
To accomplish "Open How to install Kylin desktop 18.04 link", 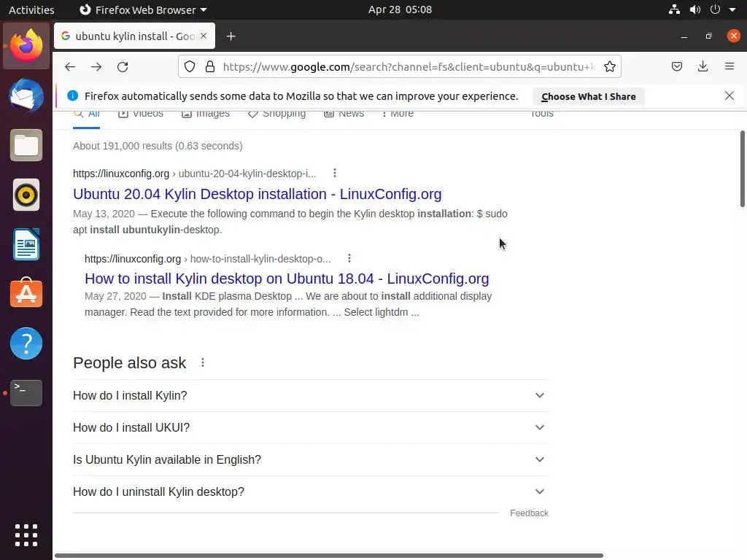I will click(287, 279).
